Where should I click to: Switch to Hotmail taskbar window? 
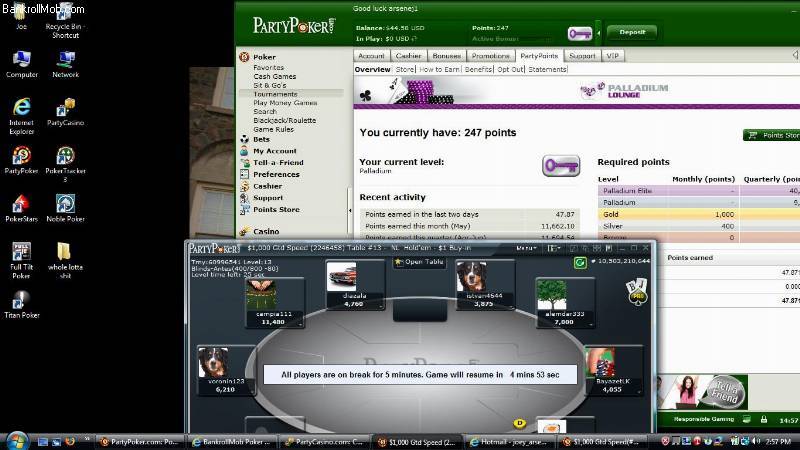(x=508, y=442)
